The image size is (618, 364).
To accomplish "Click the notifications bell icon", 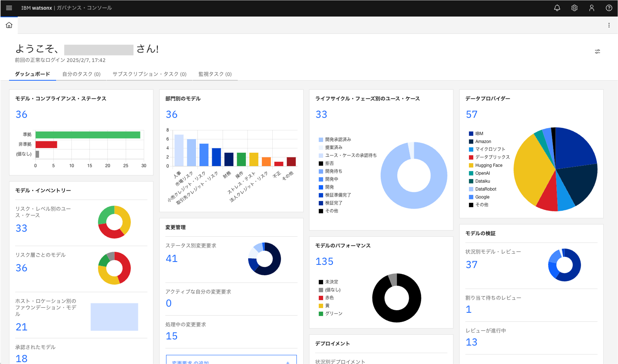I will point(557,8).
